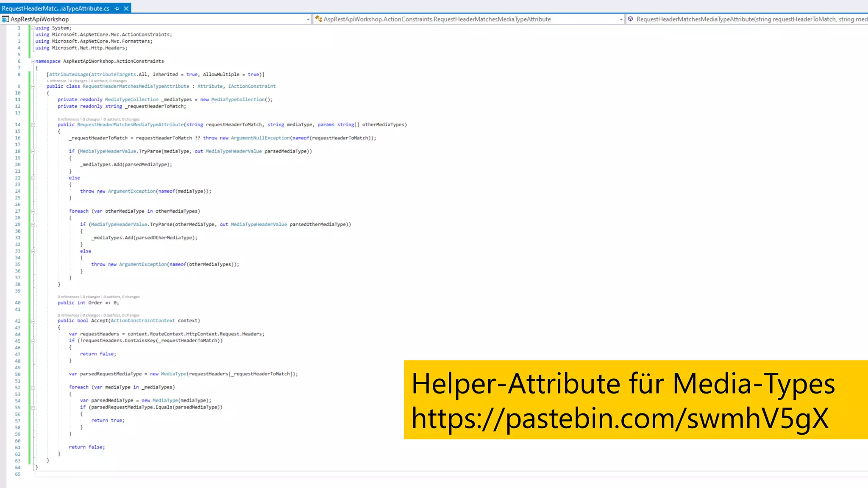The height and width of the screenshot is (488, 868).
Task: Click the class icon in navigation bar
Action: tap(318, 19)
